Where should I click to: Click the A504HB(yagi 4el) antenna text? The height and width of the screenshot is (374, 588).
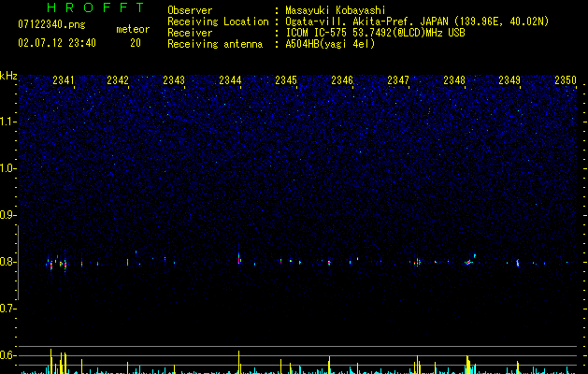pos(330,44)
